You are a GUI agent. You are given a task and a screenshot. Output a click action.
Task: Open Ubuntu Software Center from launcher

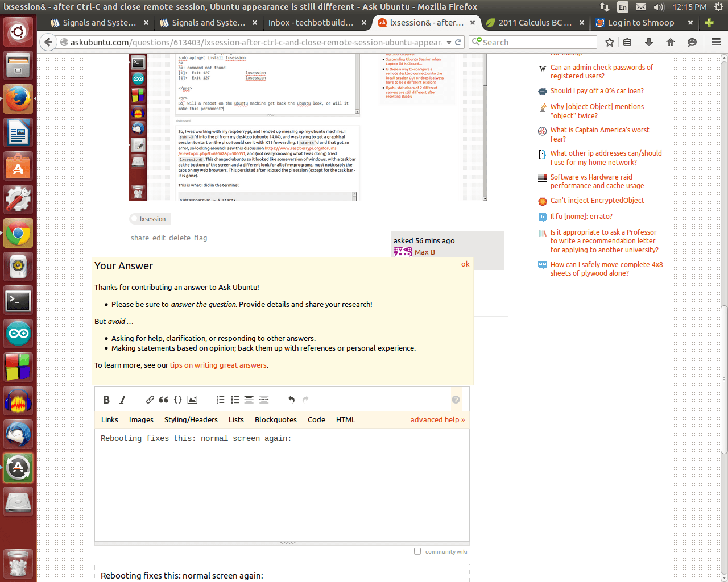(18, 166)
